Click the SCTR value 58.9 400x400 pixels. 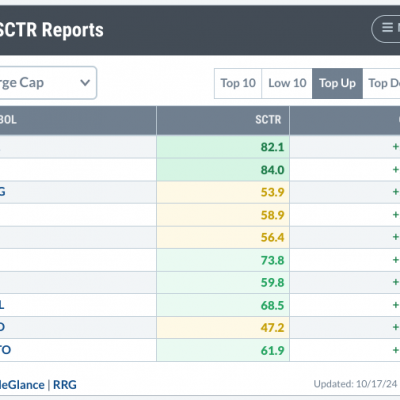point(272,215)
